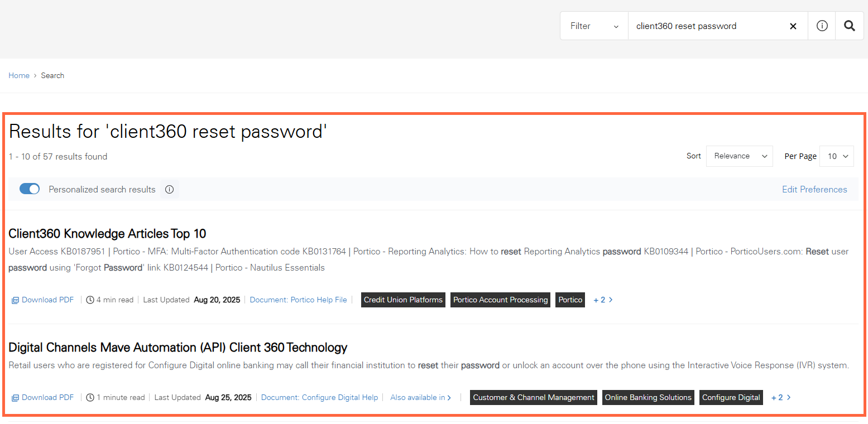Open Document: Portico Help File link
Screen dimensions: 868x424
(x=298, y=300)
